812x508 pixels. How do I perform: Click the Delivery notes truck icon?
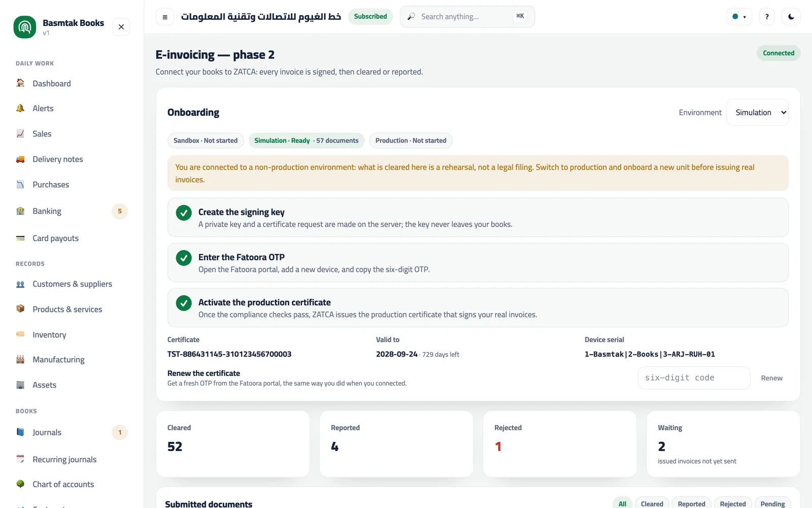tap(20, 159)
